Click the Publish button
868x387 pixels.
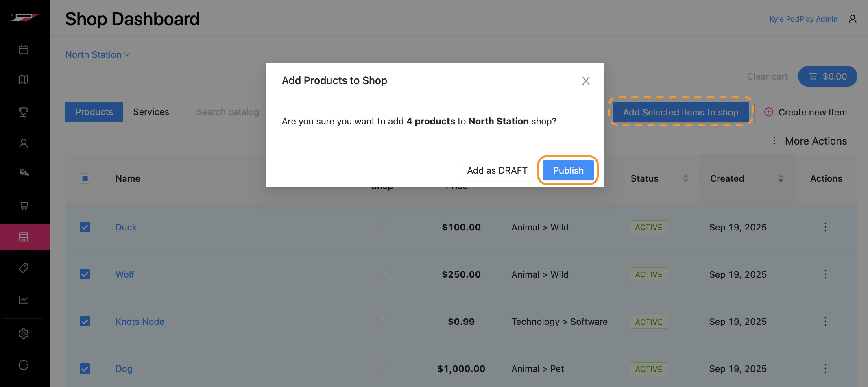[x=568, y=170]
